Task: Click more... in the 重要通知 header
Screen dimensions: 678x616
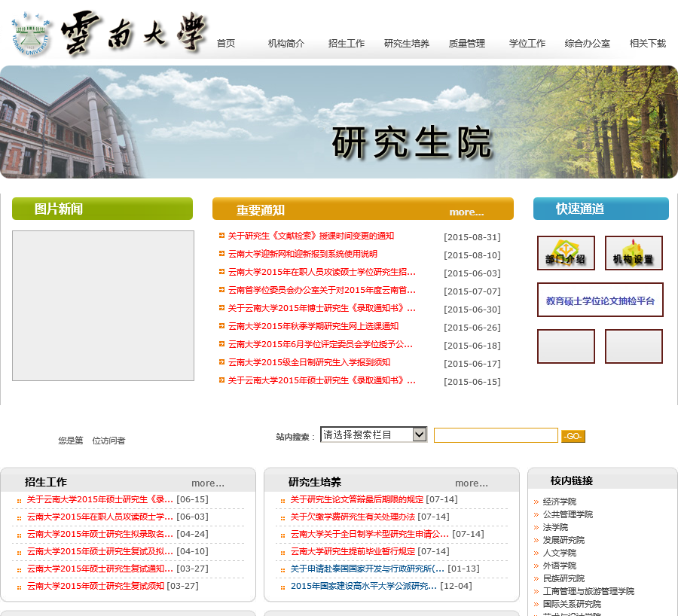Action: tap(466, 212)
